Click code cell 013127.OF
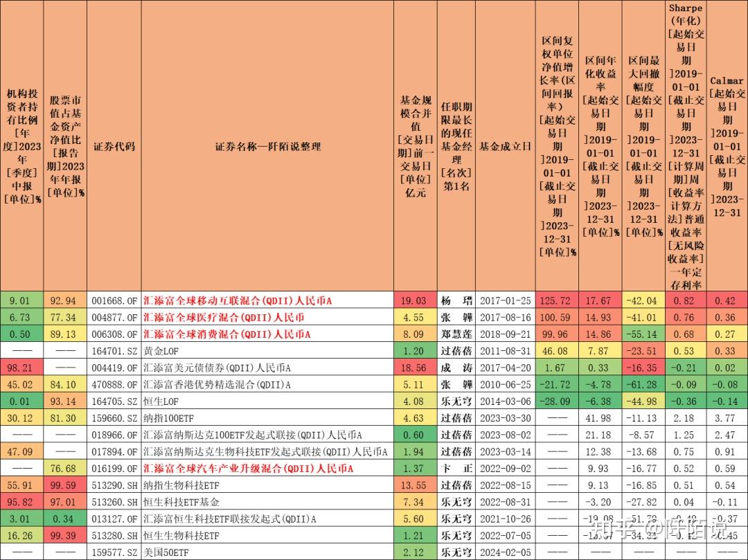Screen dimensions: 748x560 pos(114,518)
